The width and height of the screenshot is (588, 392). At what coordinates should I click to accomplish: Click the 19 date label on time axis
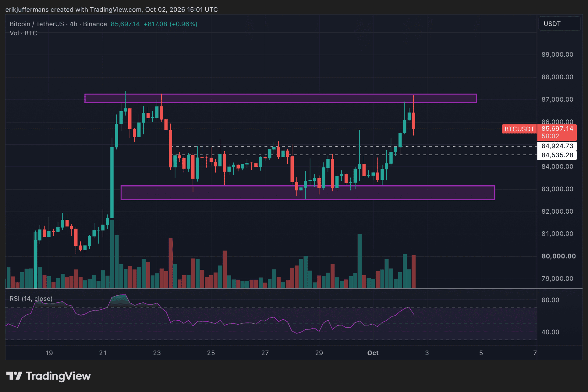pyautogui.click(x=49, y=353)
